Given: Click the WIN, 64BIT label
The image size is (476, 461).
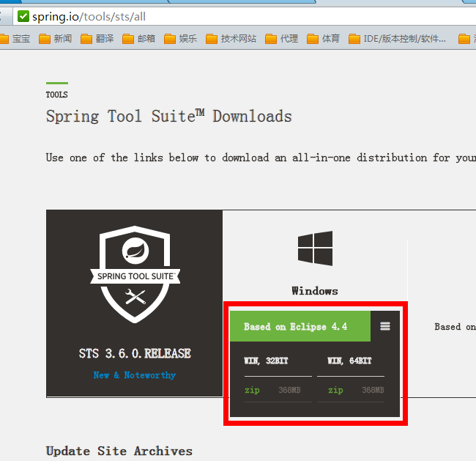Looking at the screenshot, I should tap(349, 361).
